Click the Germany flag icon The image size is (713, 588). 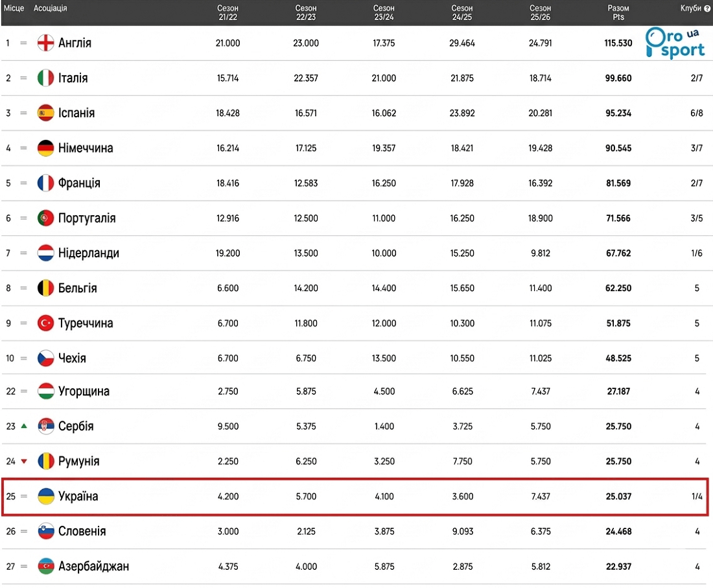(45, 148)
